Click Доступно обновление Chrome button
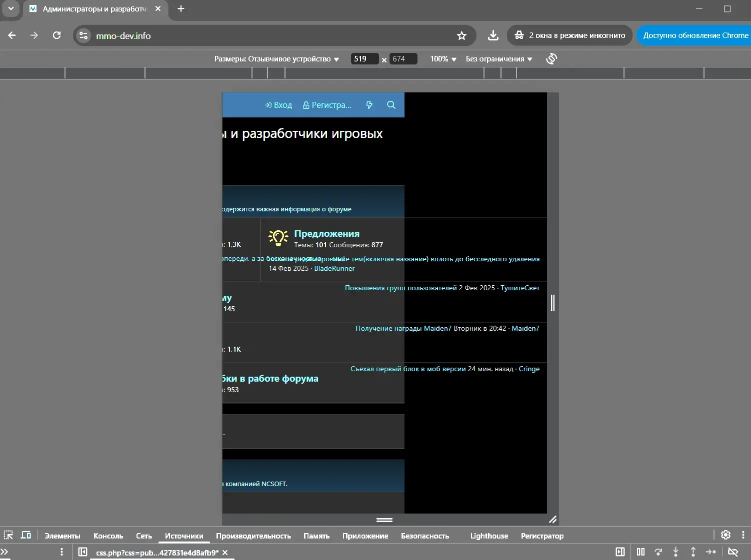 click(x=694, y=35)
